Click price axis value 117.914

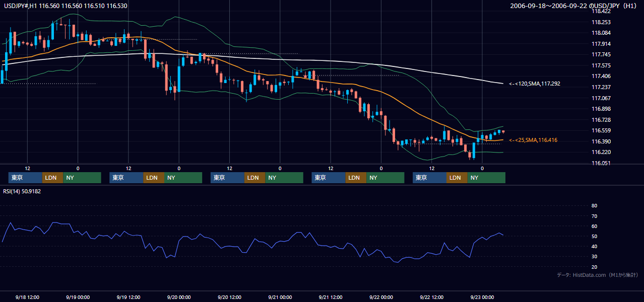(x=601, y=44)
